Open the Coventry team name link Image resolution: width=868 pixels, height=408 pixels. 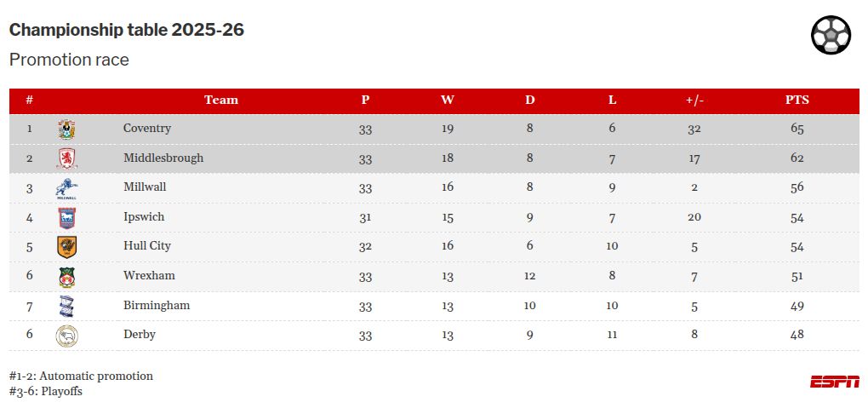tap(147, 129)
